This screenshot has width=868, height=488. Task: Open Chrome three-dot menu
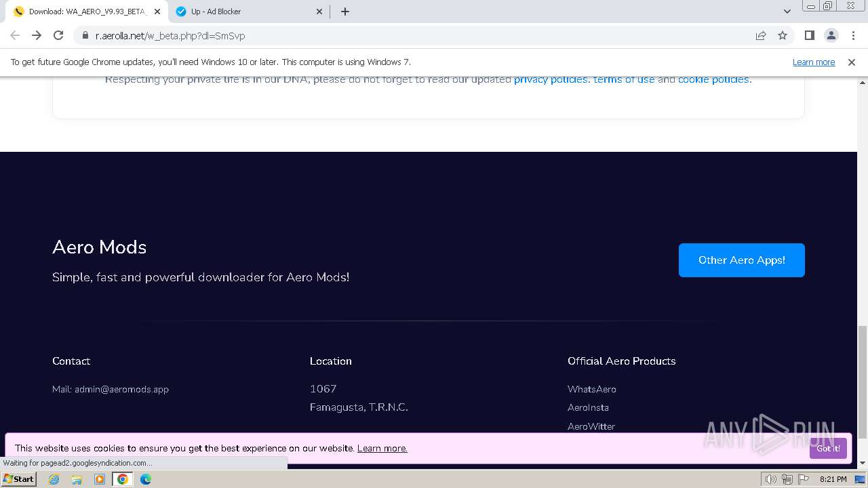click(853, 36)
